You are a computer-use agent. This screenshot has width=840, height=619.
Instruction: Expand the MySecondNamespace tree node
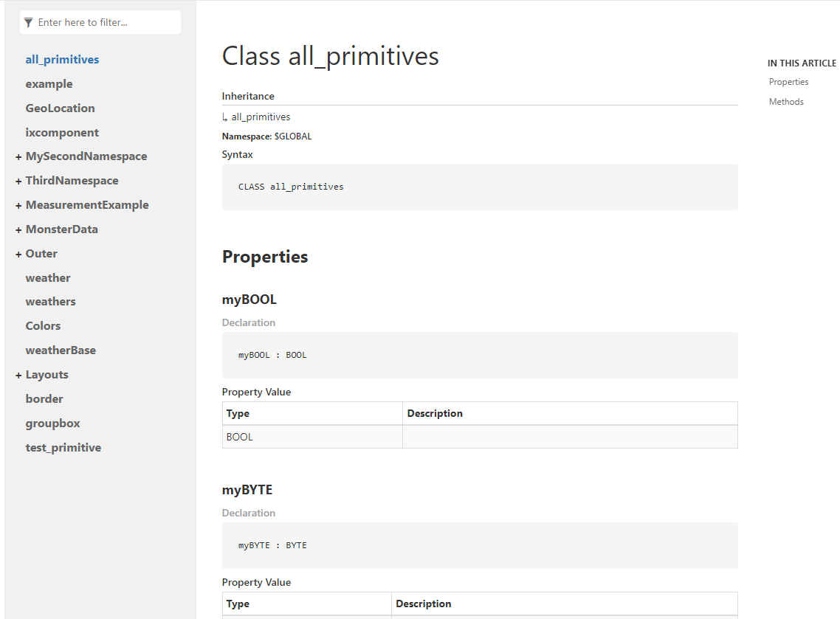pyautogui.click(x=18, y=156)
